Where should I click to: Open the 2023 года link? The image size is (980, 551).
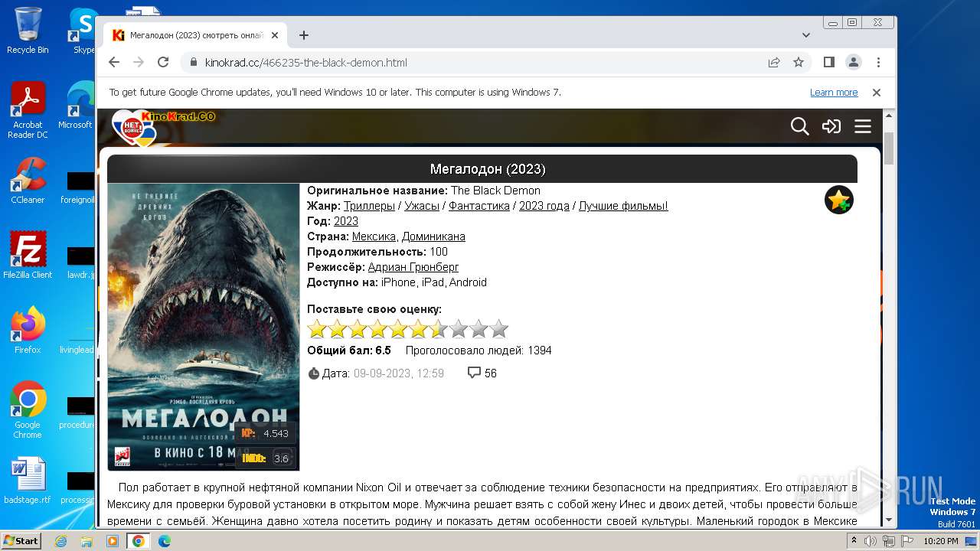click(x=544, y=206)
